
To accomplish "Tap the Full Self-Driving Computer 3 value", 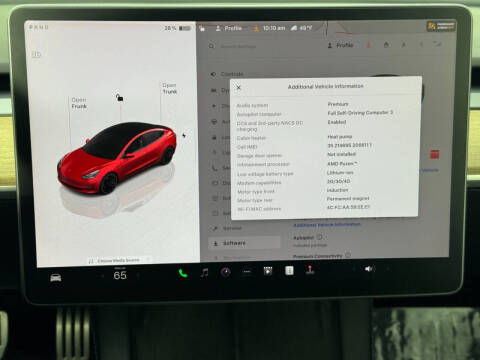I will coord(360,113).
